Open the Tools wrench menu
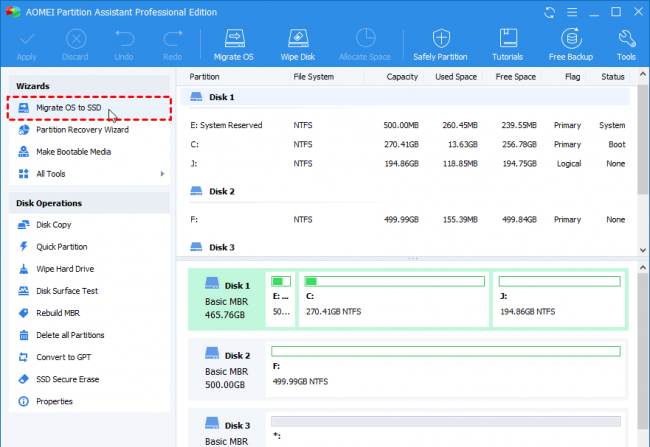 [626, 44]
